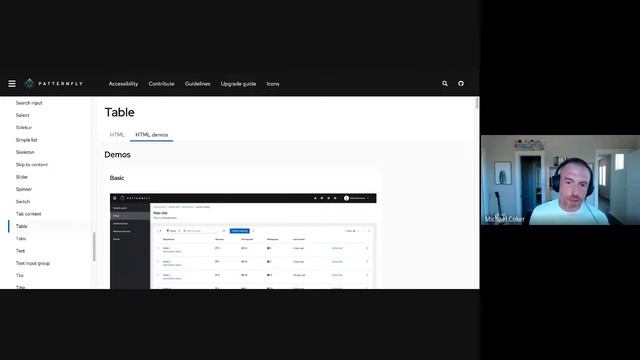Click the Table page title
Viewport: 640px width, 360px height.
point(120,112)
